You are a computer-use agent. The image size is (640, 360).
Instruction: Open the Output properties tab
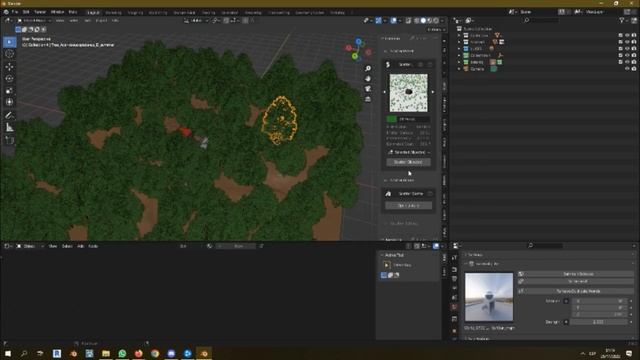pos(454,279)
